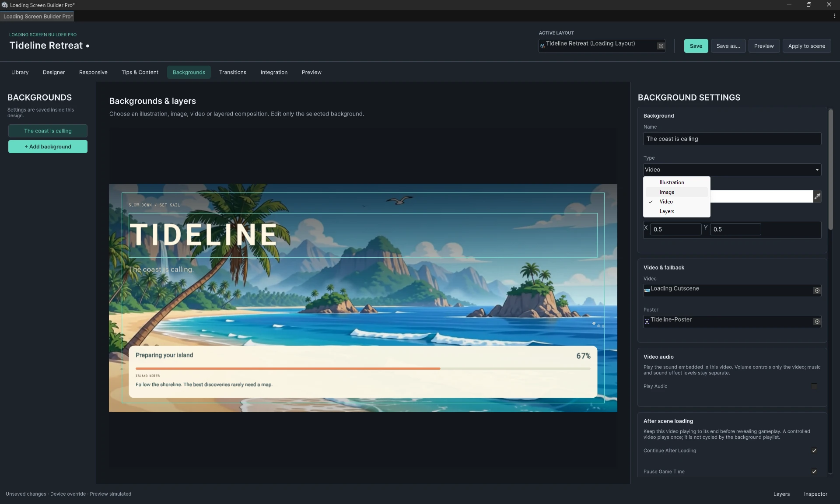
Task: Click the 'Tideline Retreat' project title
Action: pos(46,45)
